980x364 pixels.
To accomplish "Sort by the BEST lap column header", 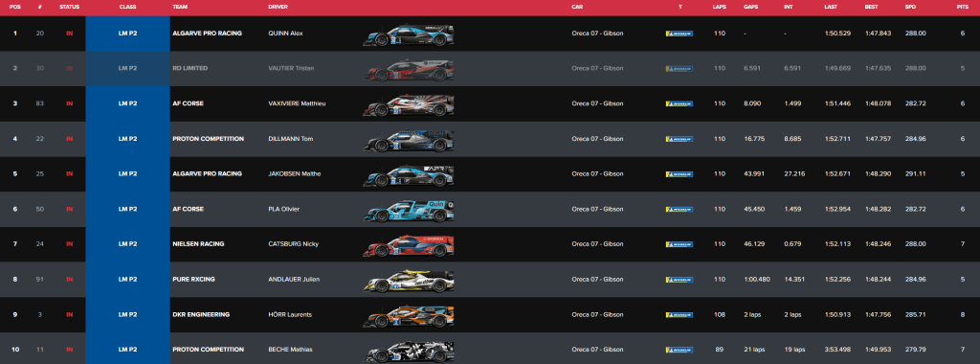I will click(871, 7).
